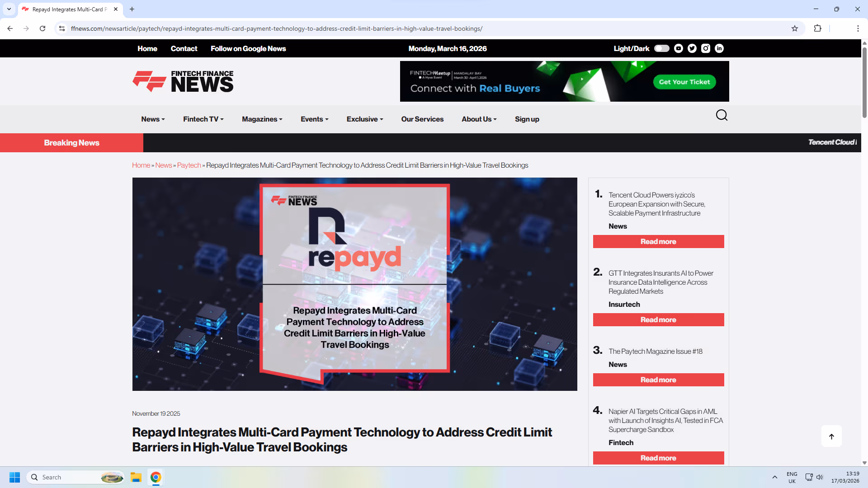
Task: Click the Insurtech category label
Action: pos(624,305)
